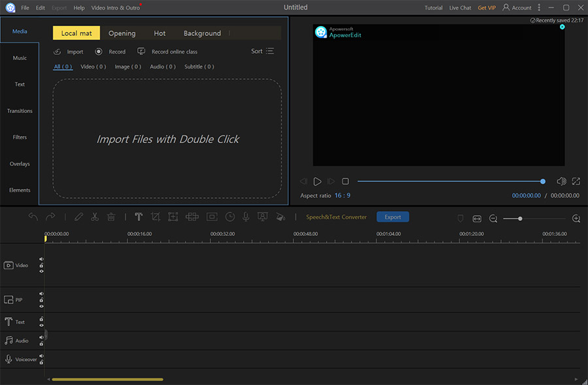588x385 pixels.
Task: Click the fullscreen preview icon
Action: click(576, 181)
